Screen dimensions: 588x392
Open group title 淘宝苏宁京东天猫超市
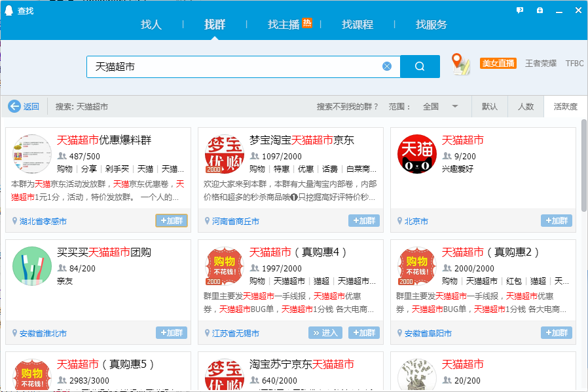pos(302,364)
